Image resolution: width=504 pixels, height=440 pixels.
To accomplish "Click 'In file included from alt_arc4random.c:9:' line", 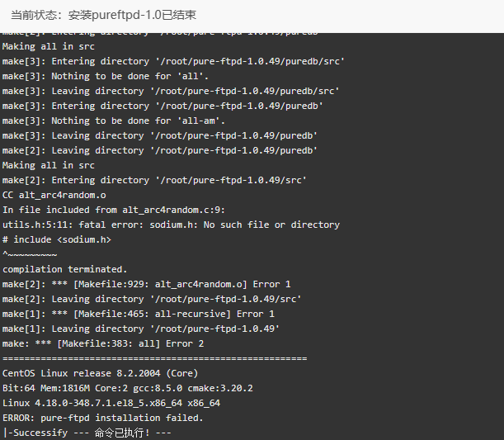I will [x=114, y=210].
